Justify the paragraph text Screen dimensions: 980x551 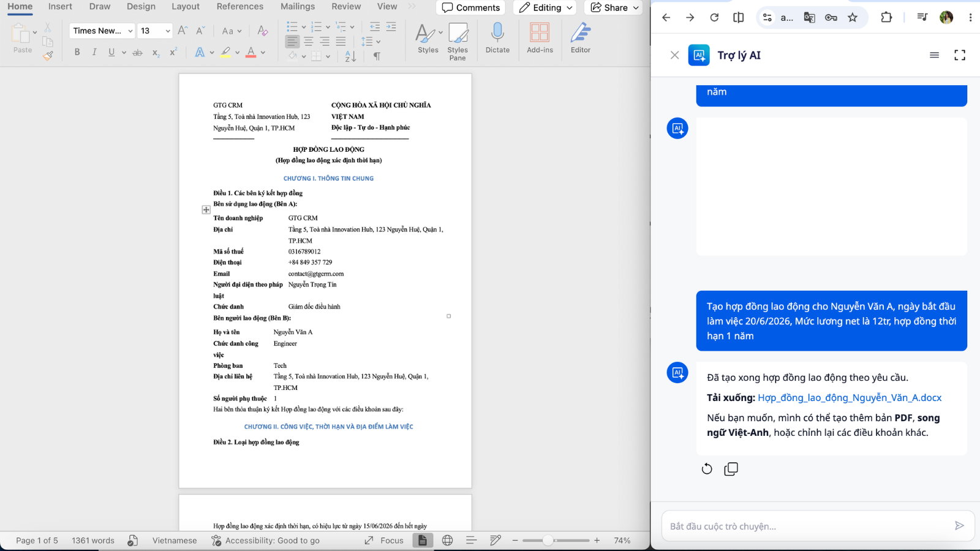pos(341,42)
